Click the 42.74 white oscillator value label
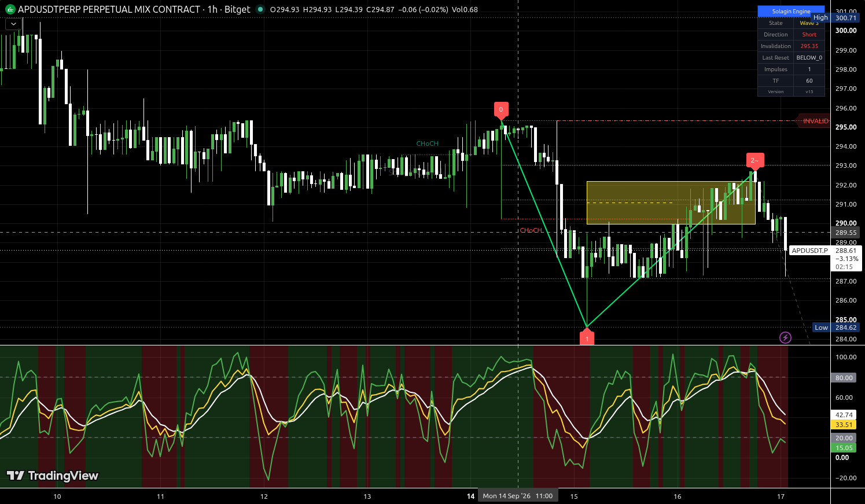The height and width of the screenshot is (504, 865). 844,415
